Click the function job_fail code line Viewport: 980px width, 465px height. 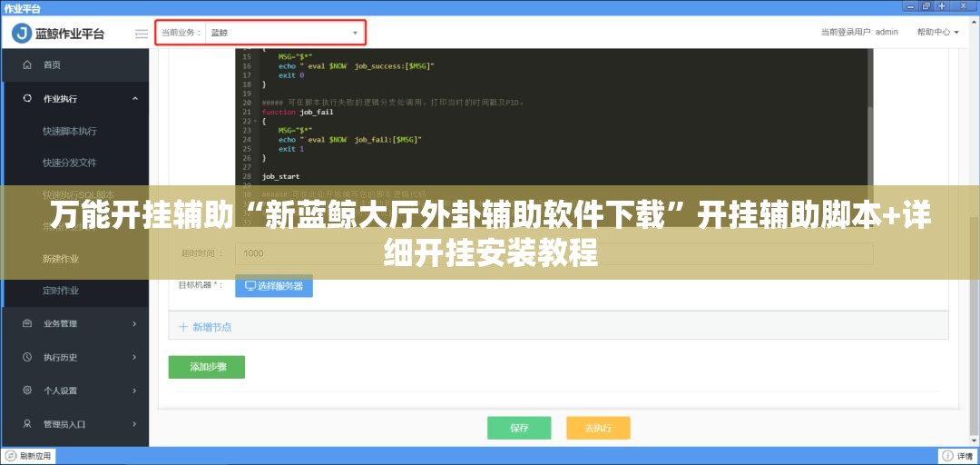(x=298, y=112)
